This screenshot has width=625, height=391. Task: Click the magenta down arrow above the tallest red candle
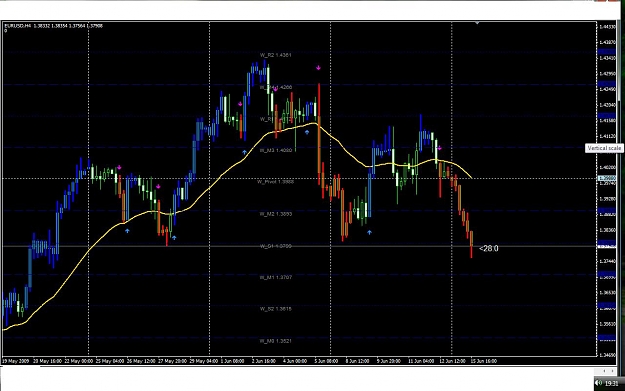318,68
